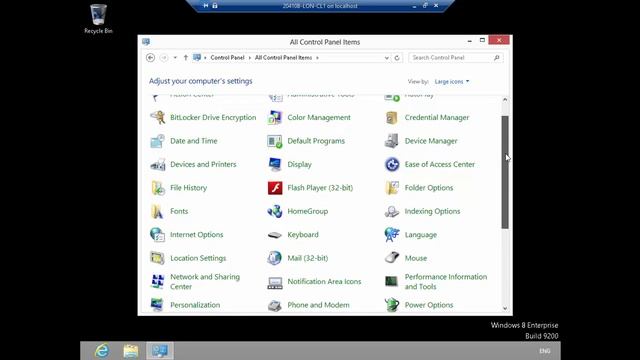Click the Network and Sharing Center icon
This screenshot has height=360, width=640.
(x=158, y=282)
